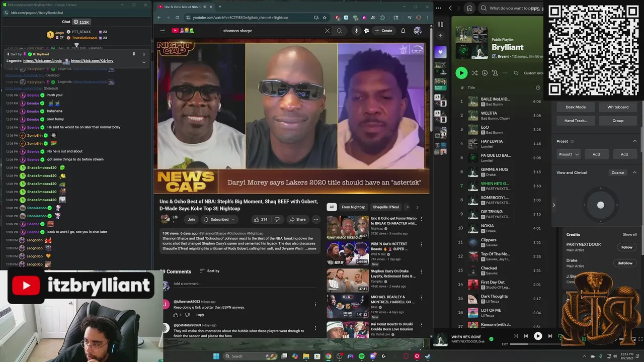
Task: Open menu for Wild 'N Out's HOTTEST Roasts
Action: [421, 244]
